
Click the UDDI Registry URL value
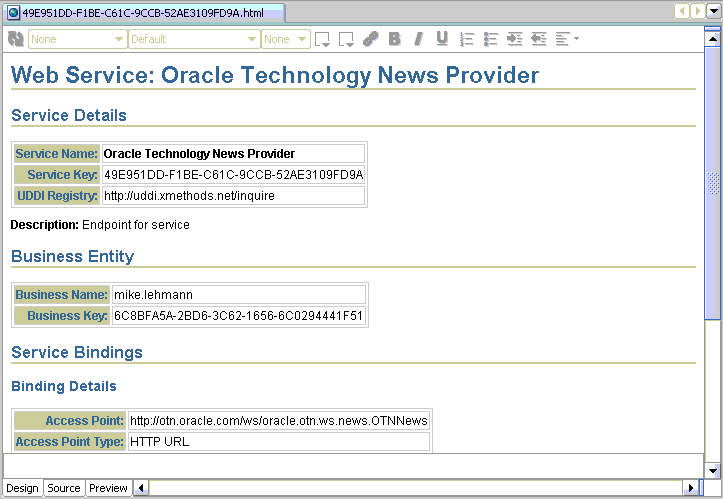coord(233,196)
